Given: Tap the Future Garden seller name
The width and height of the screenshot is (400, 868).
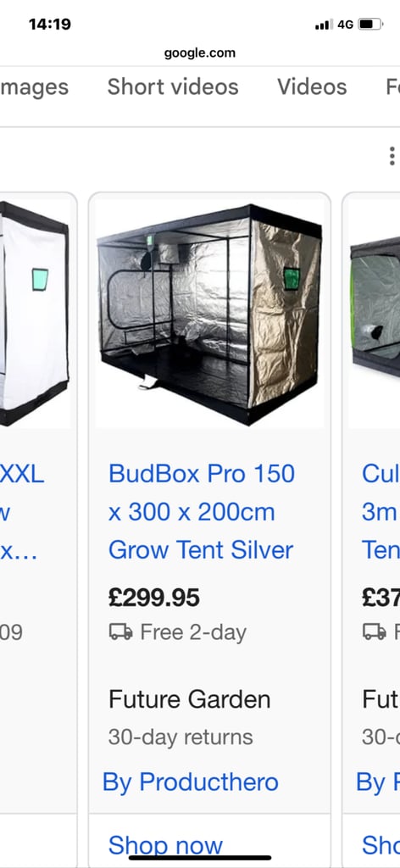Looking at the screenshot, I should coord(189,699).
